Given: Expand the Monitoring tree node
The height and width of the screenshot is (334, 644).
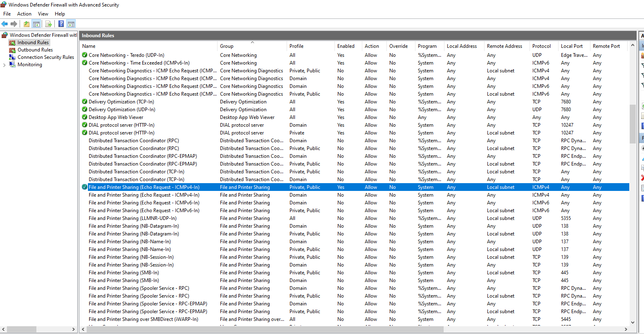Looking at the screenshot, I should (x=4, y=65).
